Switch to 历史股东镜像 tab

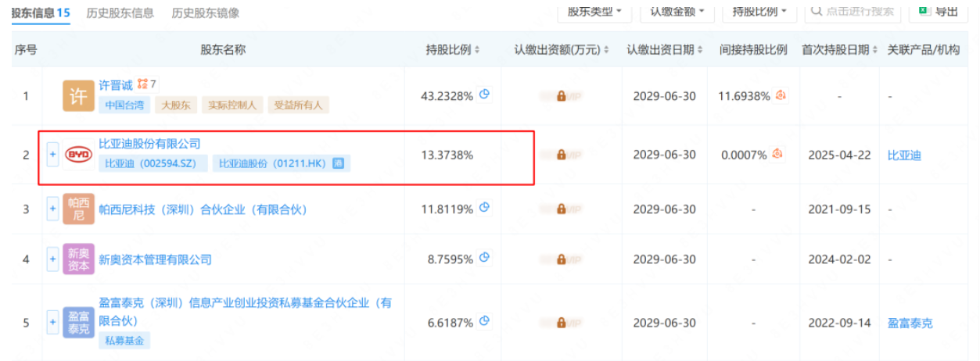(x=206, y=13)
